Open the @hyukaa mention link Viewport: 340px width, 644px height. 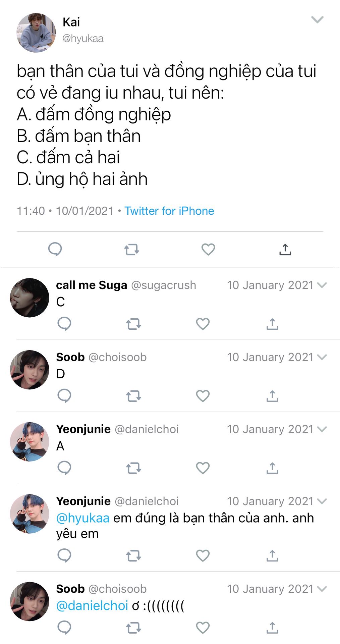[x=83, y=518]
